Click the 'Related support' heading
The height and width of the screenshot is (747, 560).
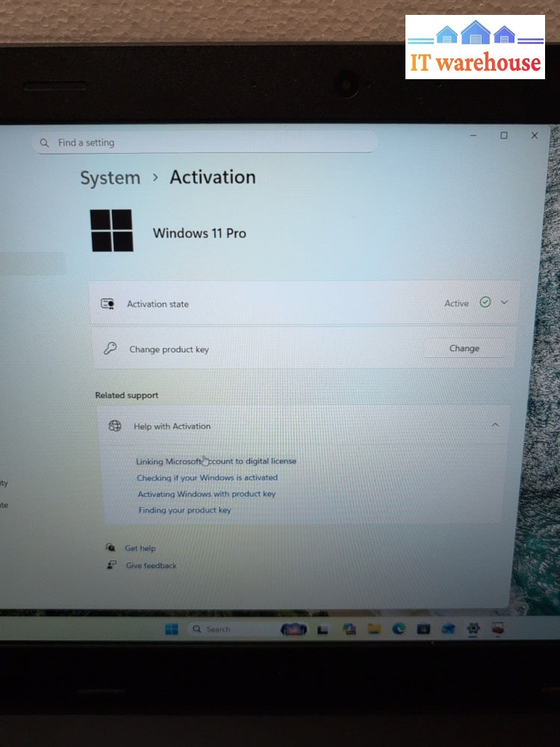127,395
